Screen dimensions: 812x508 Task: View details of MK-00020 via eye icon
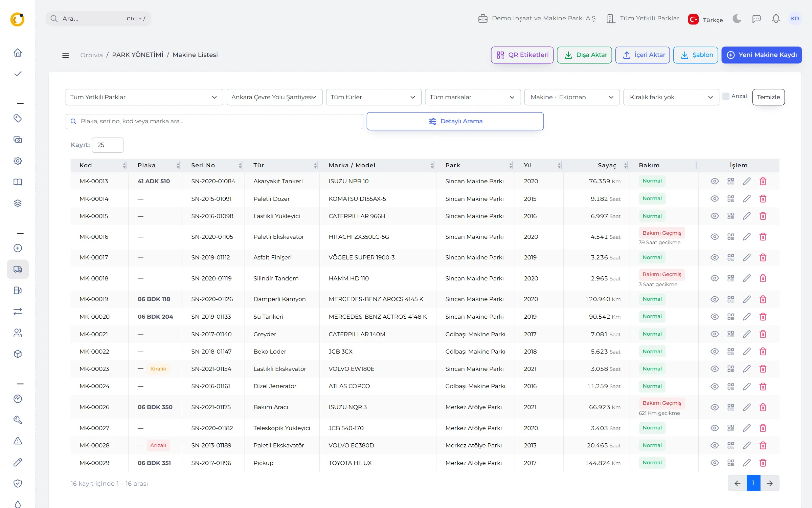tap(715, 317)
